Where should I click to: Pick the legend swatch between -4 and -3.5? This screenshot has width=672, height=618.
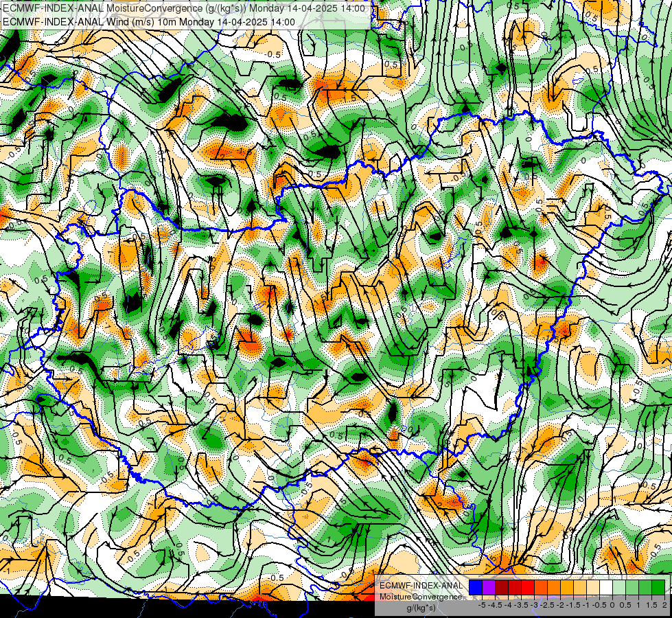click(x=515, y=587)
